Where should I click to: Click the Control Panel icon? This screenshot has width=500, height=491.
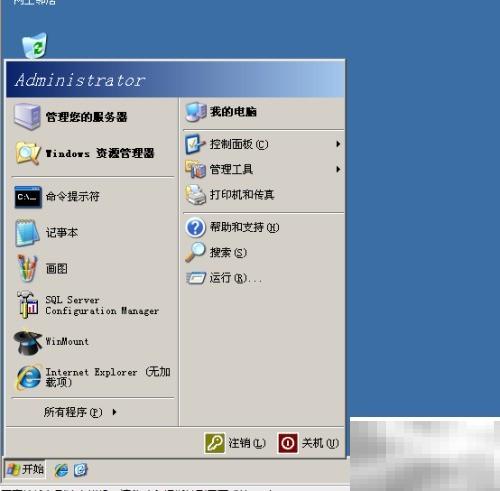pos(195,144)
